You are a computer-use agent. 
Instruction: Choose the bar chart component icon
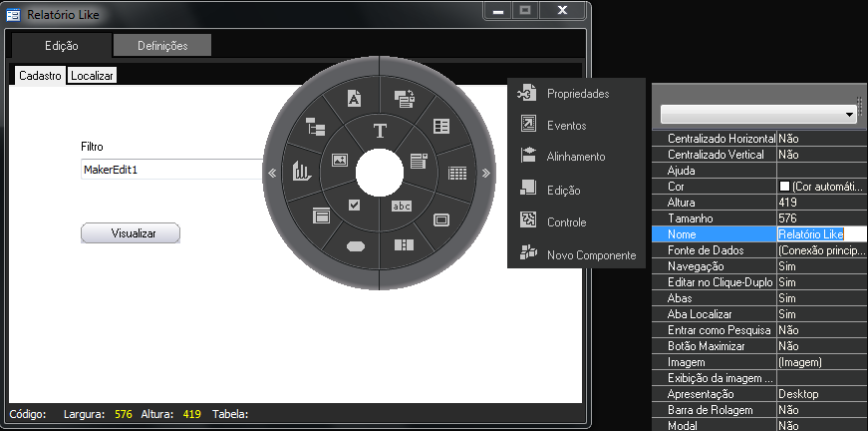tap(302, 172)
